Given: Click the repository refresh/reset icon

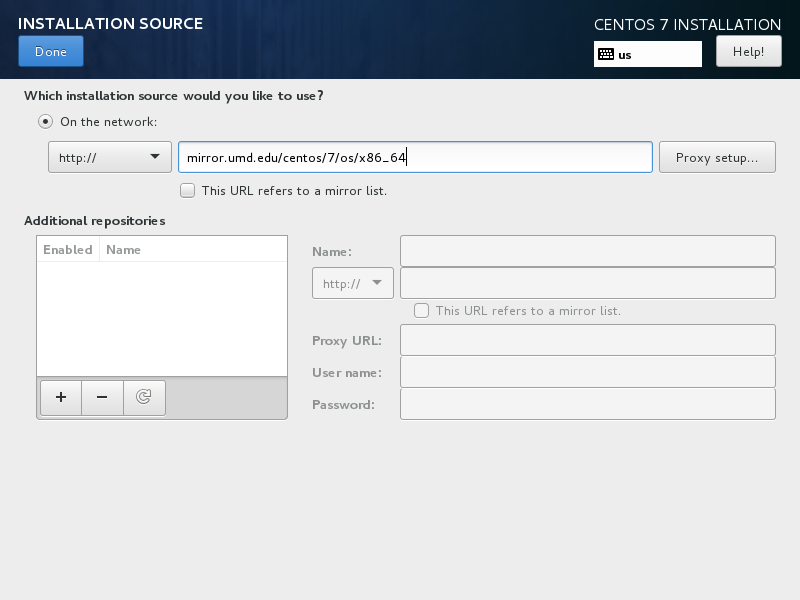Looking at the screenshot, I should 144,397.
